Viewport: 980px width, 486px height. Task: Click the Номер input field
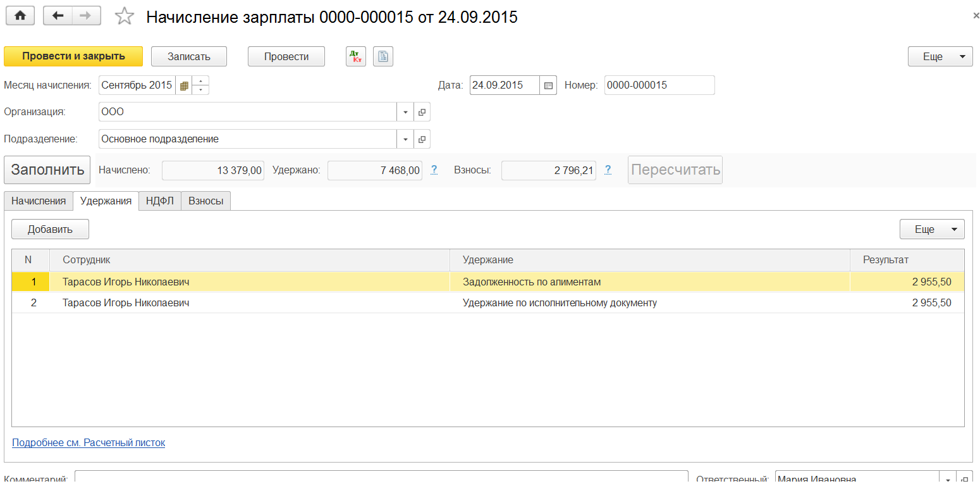coord(659,85)
